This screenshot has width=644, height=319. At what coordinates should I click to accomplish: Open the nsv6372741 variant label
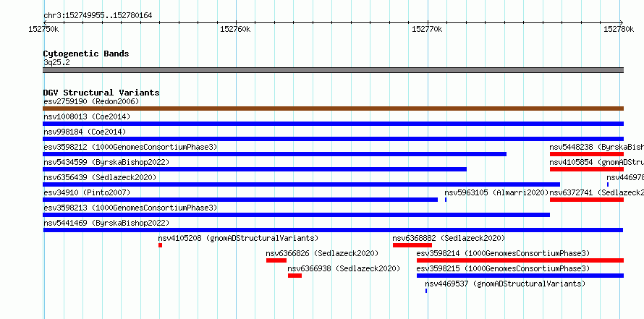pyautogui.click(x=597, y=192)
